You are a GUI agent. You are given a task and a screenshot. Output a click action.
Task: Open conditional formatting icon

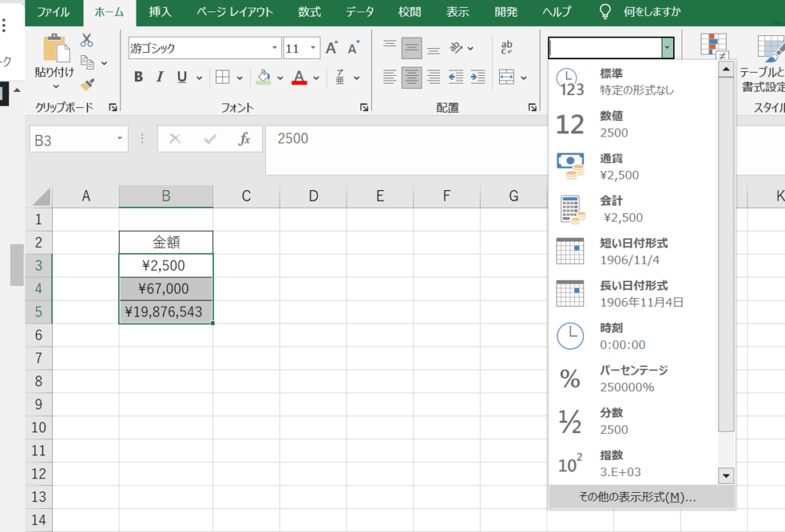click(x=714, y=45)
